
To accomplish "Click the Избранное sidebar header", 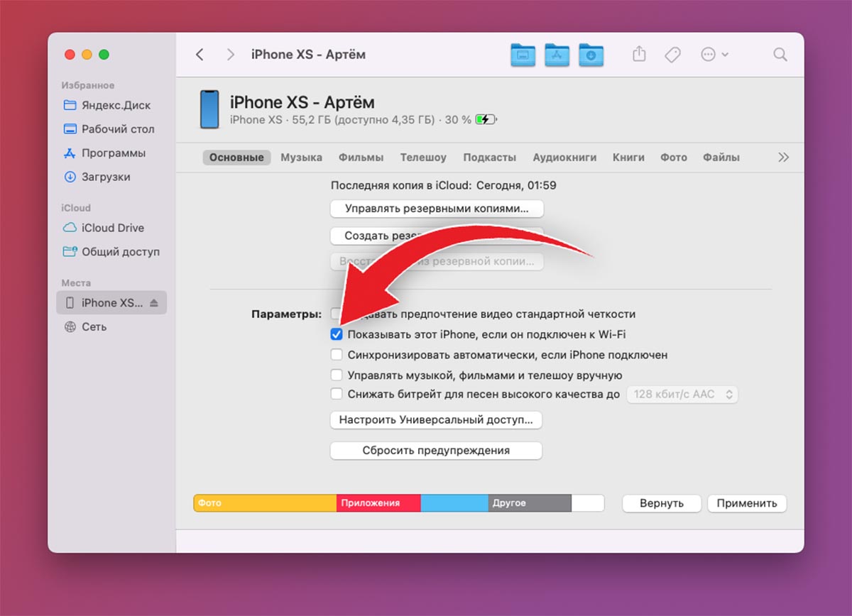I will pos(88,85).
